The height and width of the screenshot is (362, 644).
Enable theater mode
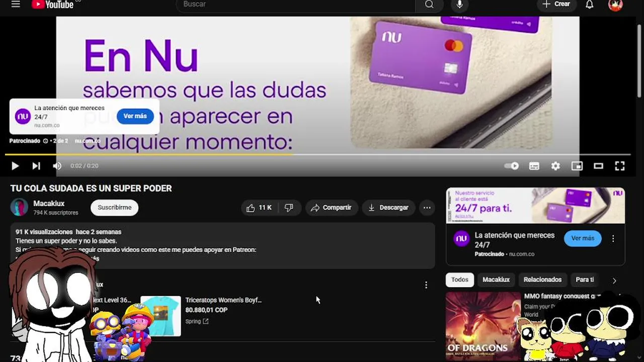[598, 166]
